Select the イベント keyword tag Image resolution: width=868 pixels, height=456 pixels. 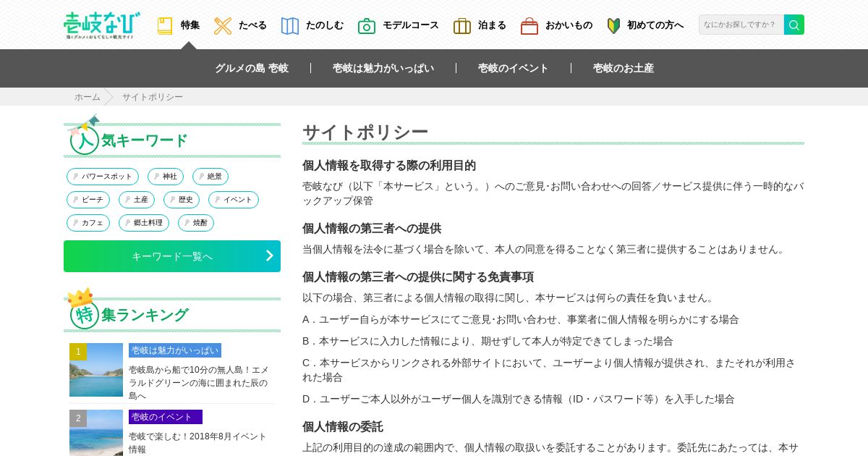[x=234, y=200]
